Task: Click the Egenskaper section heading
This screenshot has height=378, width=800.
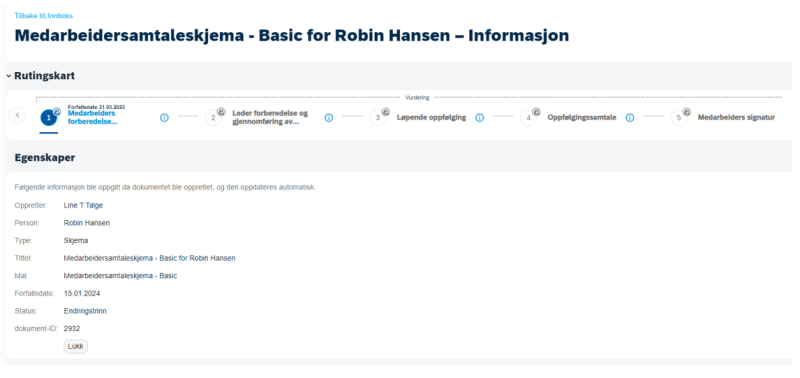Action: 45,158
